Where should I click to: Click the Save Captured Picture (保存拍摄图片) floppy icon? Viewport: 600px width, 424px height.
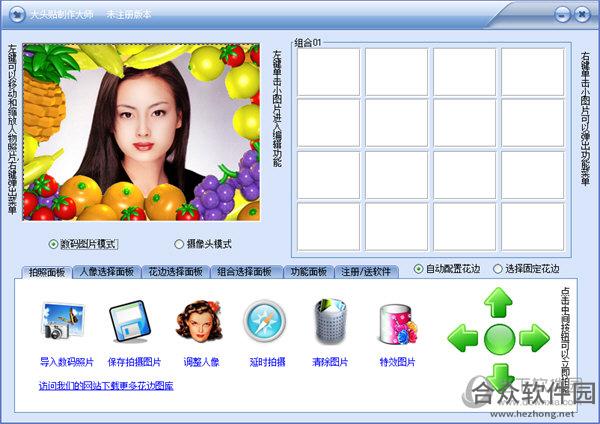tap(130, 321)
